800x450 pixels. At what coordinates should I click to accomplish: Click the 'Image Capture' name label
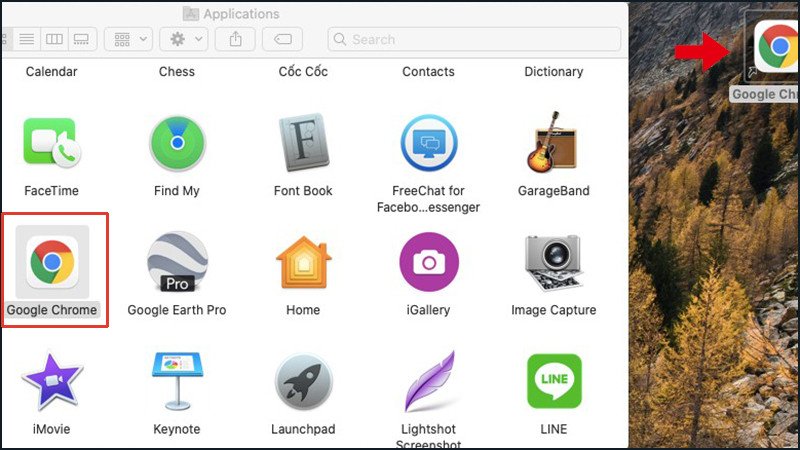(554, 310)
